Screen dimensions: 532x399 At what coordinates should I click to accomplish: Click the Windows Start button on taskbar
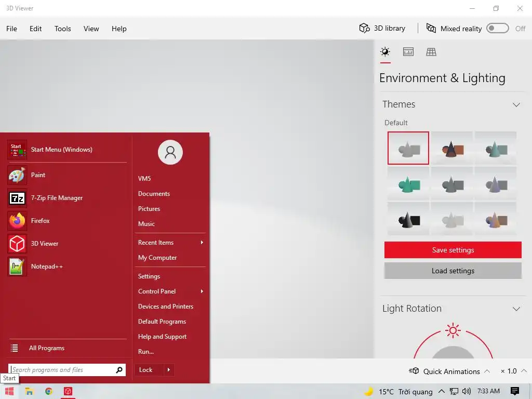[9, 391]
